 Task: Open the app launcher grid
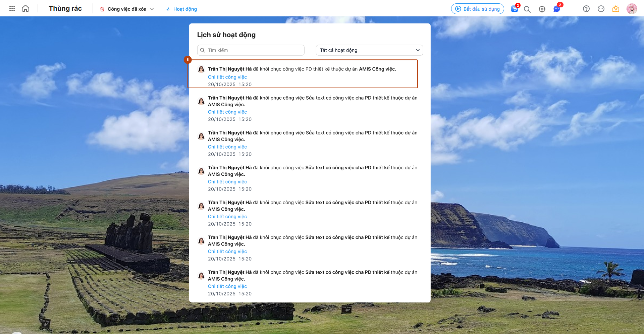point(12,9)
